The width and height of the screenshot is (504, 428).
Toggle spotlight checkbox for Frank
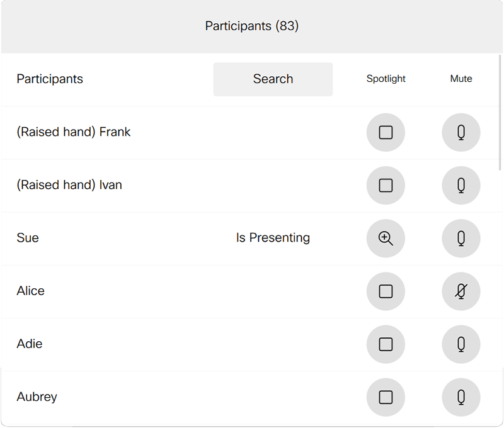(386, 132)
